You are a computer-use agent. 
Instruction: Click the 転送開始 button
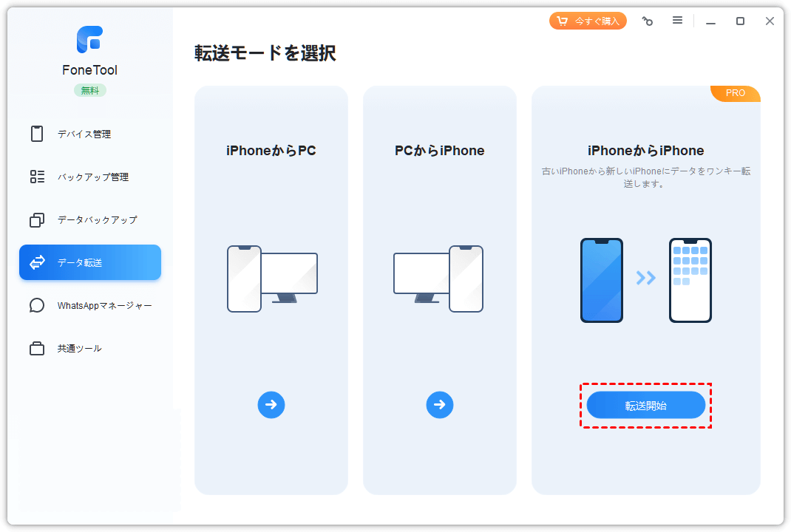pyautogui.click(x=645, y=406)
